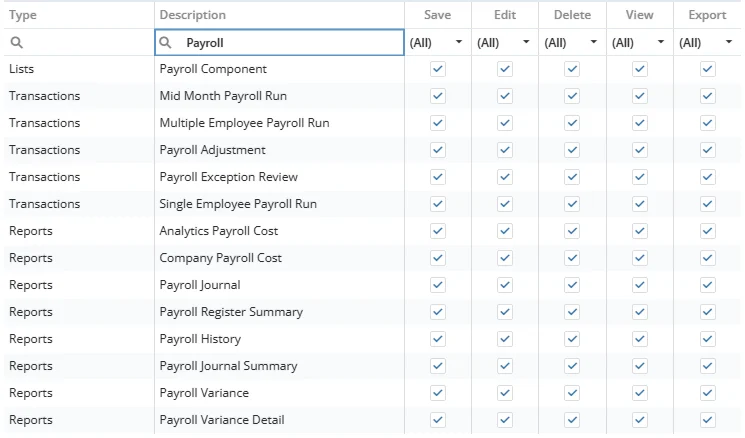
Task: Uncheck View for Payroll Adjustment
Action: pos(640,150)
